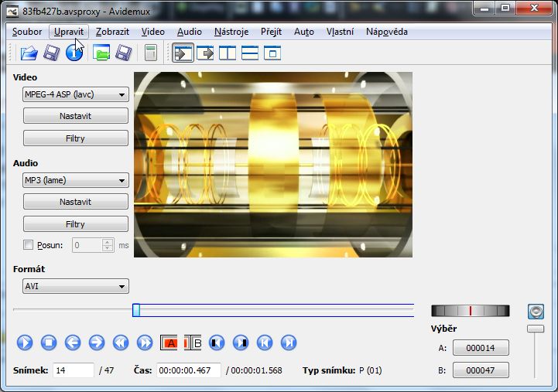Image resolution: width=558 pixels, height=392 pixels.
Task: Expand the AVI format dropdown
Action: pos(75,287)
